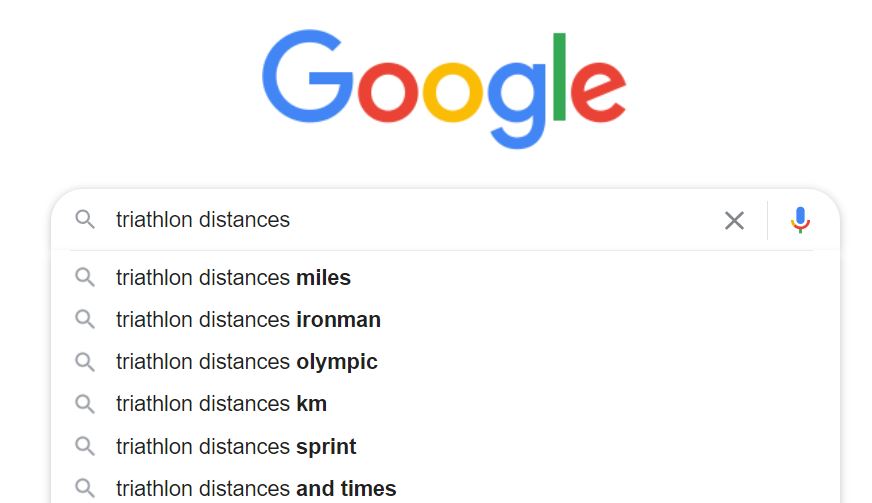Click magnifier icon beside 'olympic' suggestion
Viewport: 872px width, 503px height.
pos(85,362)
